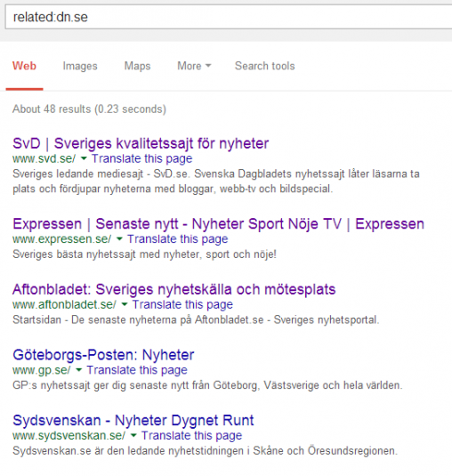
Task: Select the Web tab
Action: [x=24, y=66]
